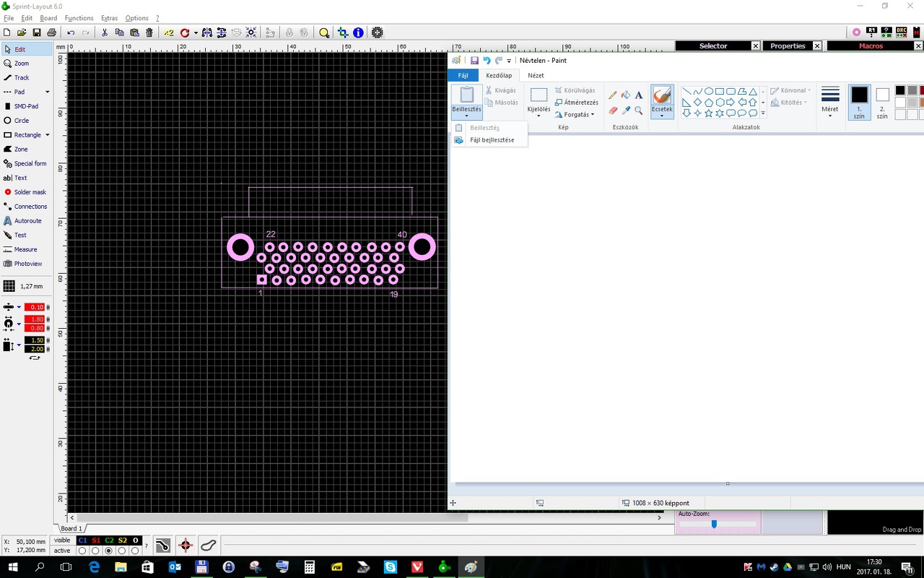Select the 2. szín color button

click(x=882, y=103)
